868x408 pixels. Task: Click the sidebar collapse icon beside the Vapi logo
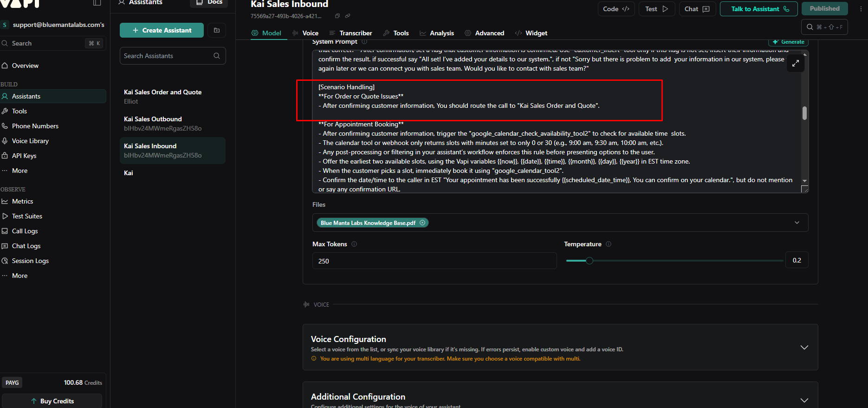click(x=97, y=3)
